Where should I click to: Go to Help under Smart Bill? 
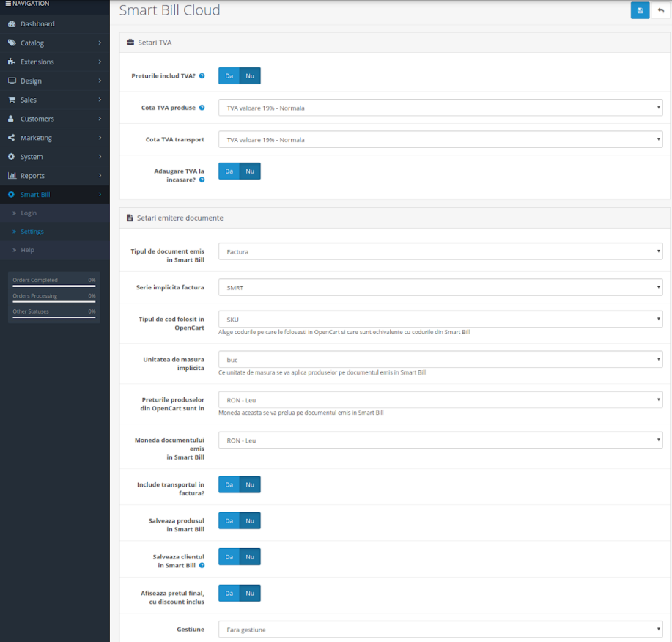click(27, 251)
